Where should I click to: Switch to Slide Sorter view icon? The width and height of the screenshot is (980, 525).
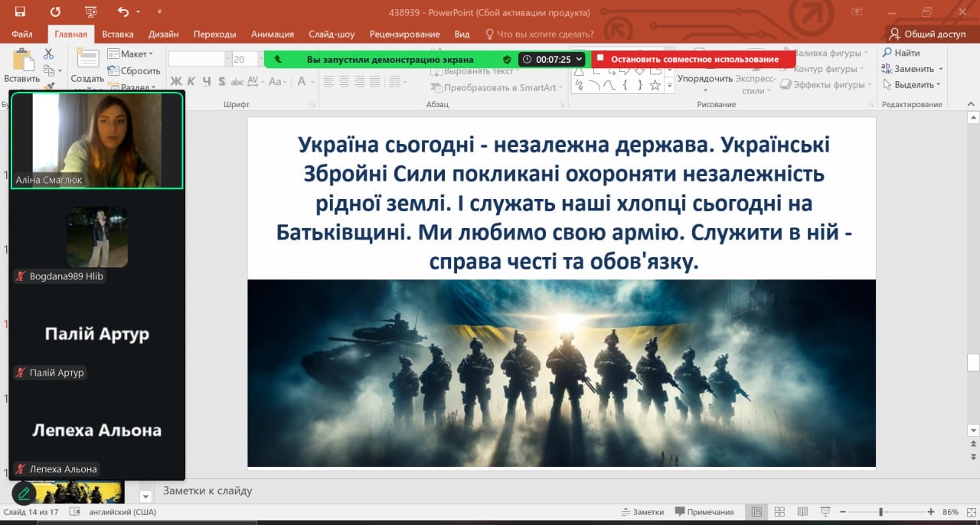click(779, 511)
